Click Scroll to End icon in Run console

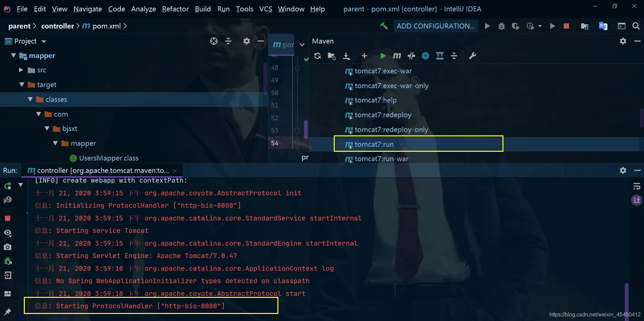click(x=637, y=200)
